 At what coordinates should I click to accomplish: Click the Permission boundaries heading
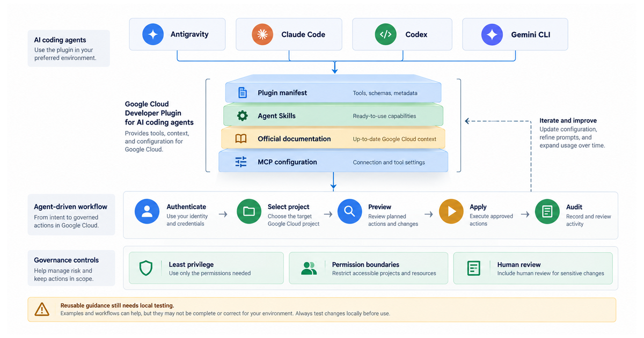365,264
